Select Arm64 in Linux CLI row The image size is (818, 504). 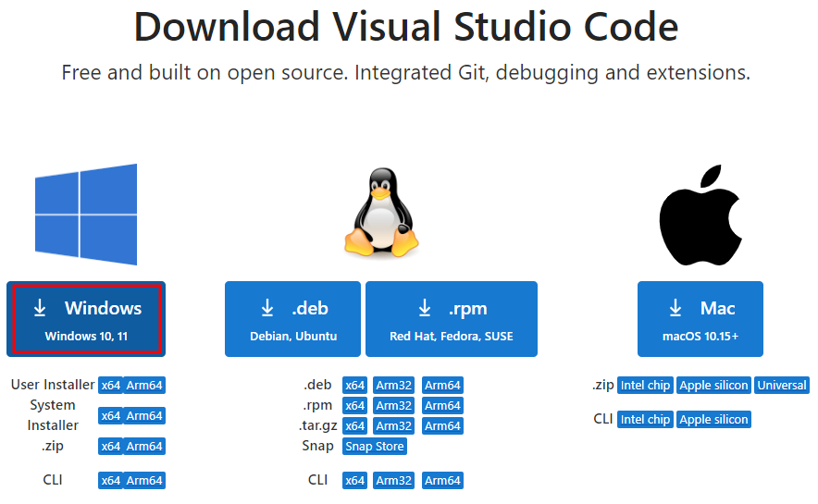(x=442, y=480)
